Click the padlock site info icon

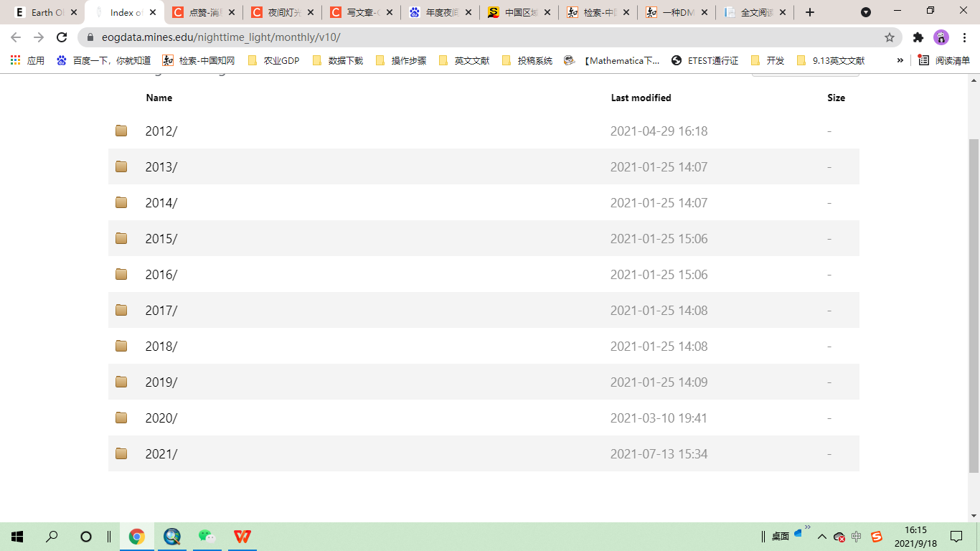[91, 37]
